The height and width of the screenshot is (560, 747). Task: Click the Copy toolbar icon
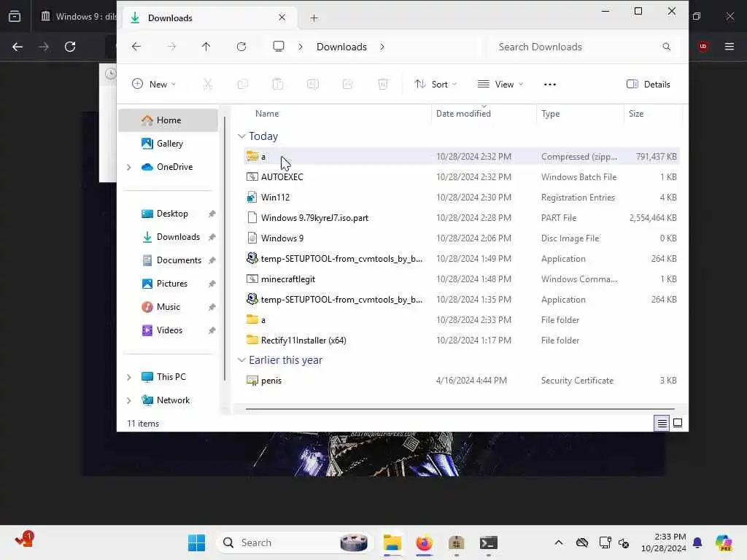coord(243,85)
